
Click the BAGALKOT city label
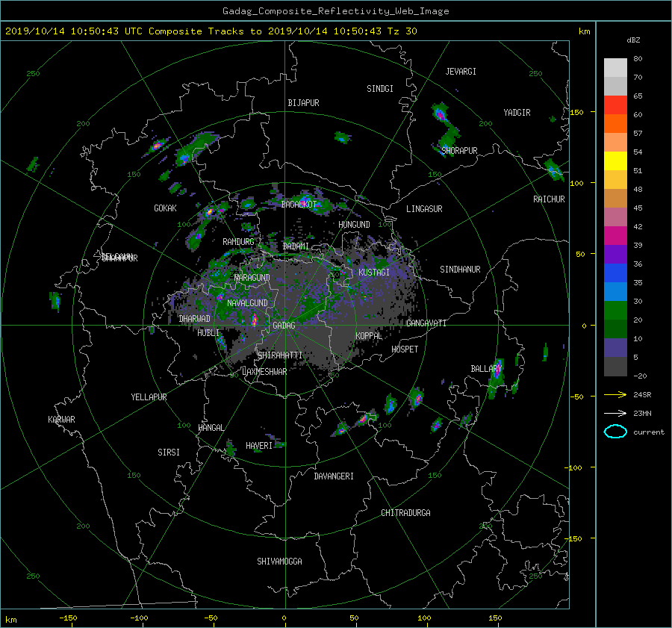point(299,205)
